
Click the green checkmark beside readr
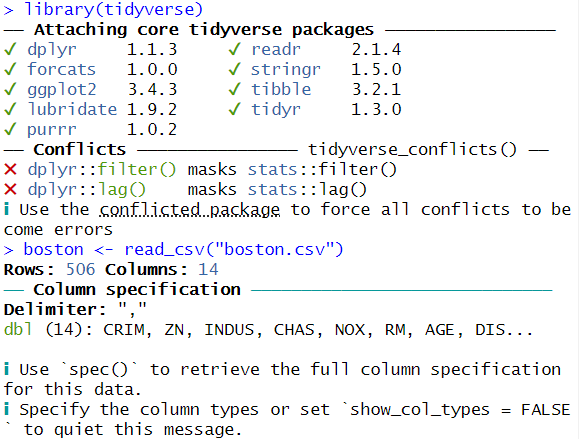(x=234, y=49)
